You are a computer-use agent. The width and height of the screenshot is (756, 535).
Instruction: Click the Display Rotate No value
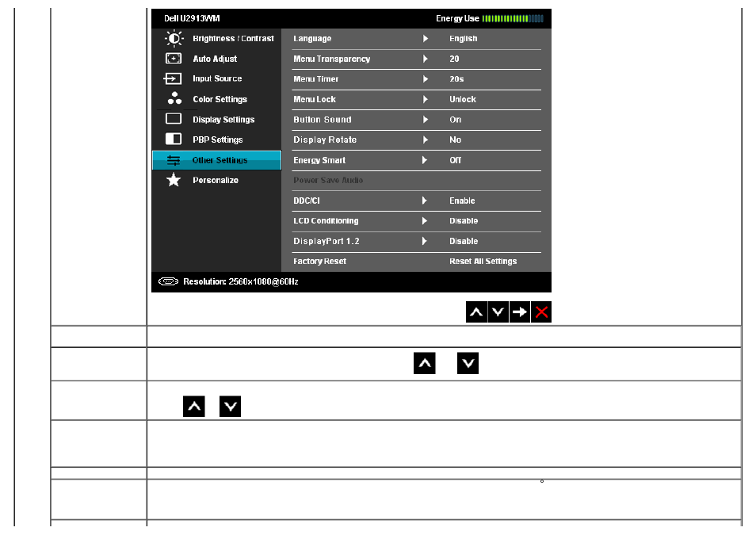pyautogui.click(x=455, y=139)
